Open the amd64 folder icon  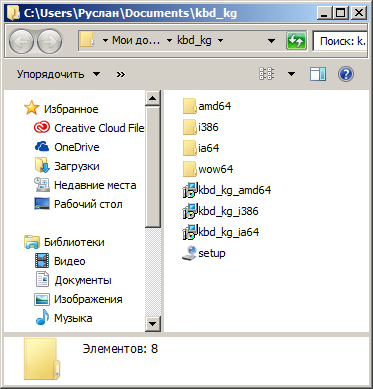[x=189, y=106]
